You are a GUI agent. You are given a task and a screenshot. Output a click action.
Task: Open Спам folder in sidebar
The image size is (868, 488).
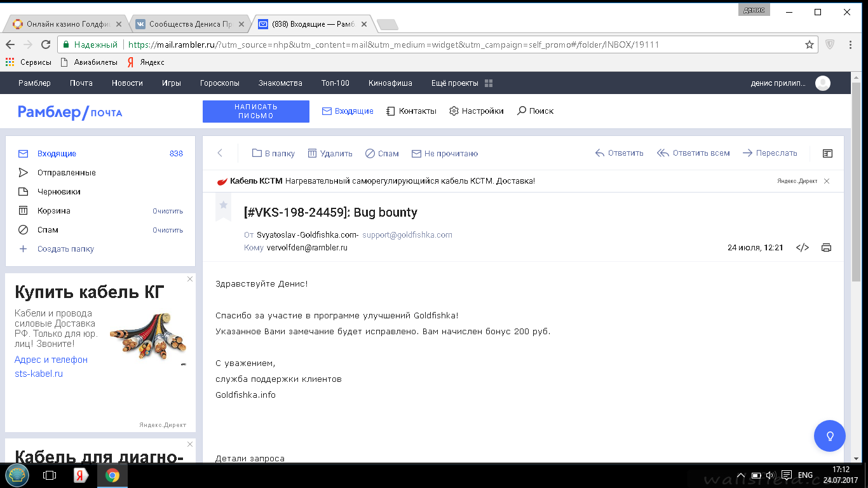pos(48,230)
